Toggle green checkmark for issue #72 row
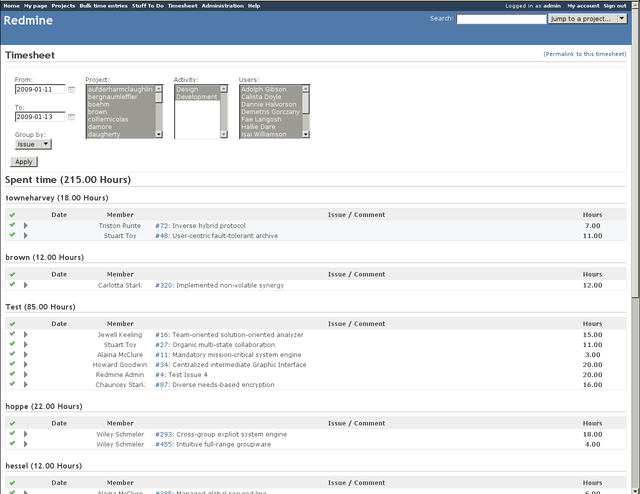640x494 pixels. [x=12, y=225]
